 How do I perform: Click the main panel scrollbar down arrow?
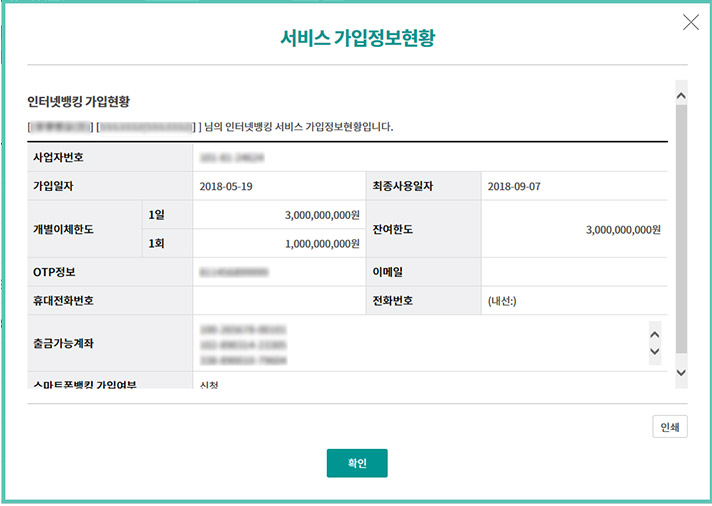coord(681,372)
